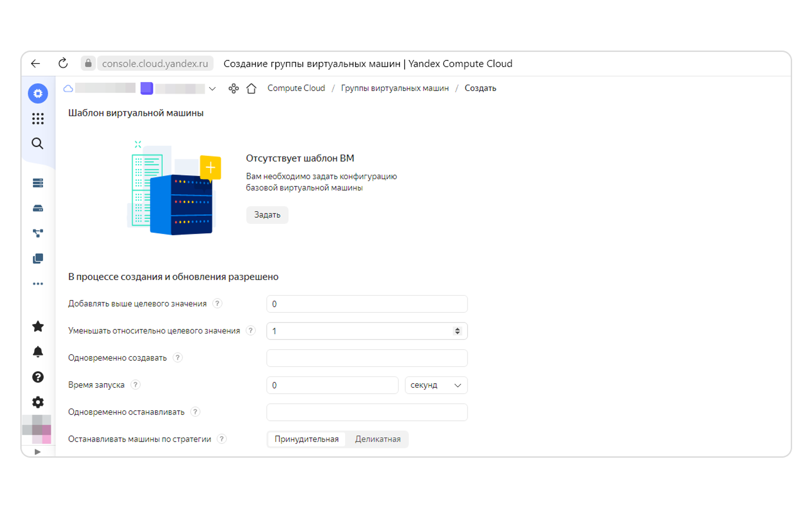This screenshot has width=812, height=508.
Task: Click the cloud icon in breadcrumb
Action: pyautogui.click(x=68, y=88)
